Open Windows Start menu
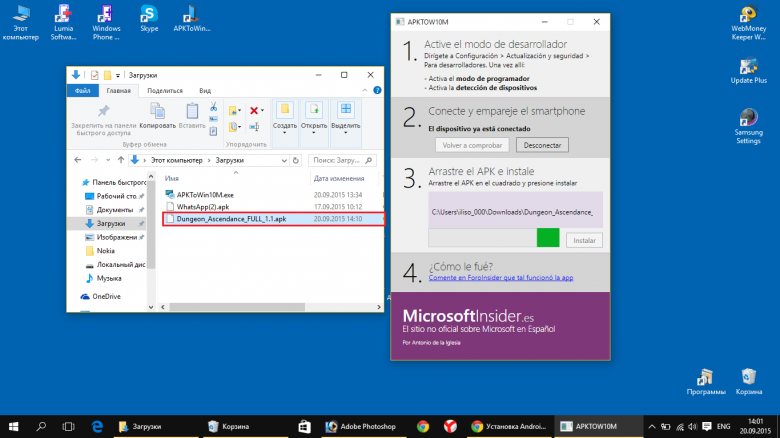Viewport: 780px width, 438px height. pyautogui.click(x=13, y=427)
